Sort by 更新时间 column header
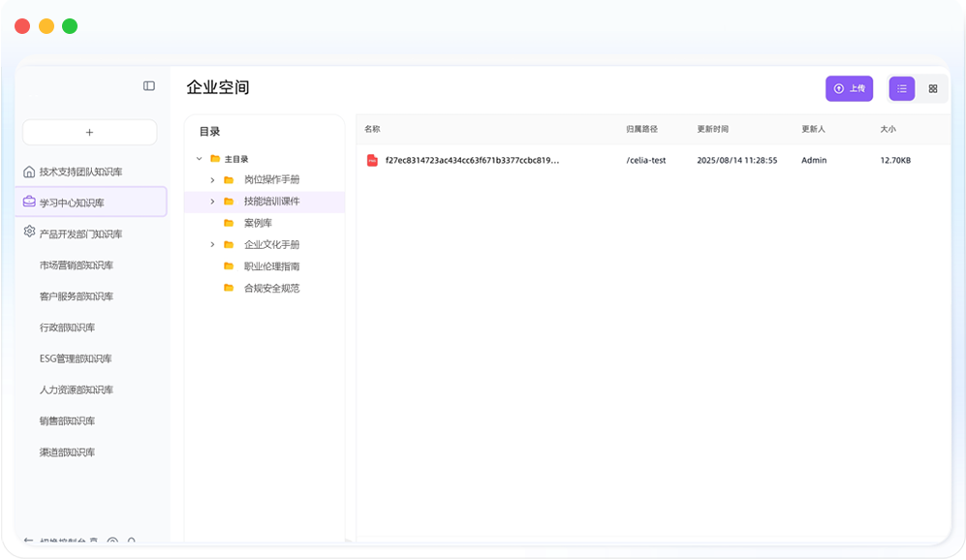 (712, 129)
